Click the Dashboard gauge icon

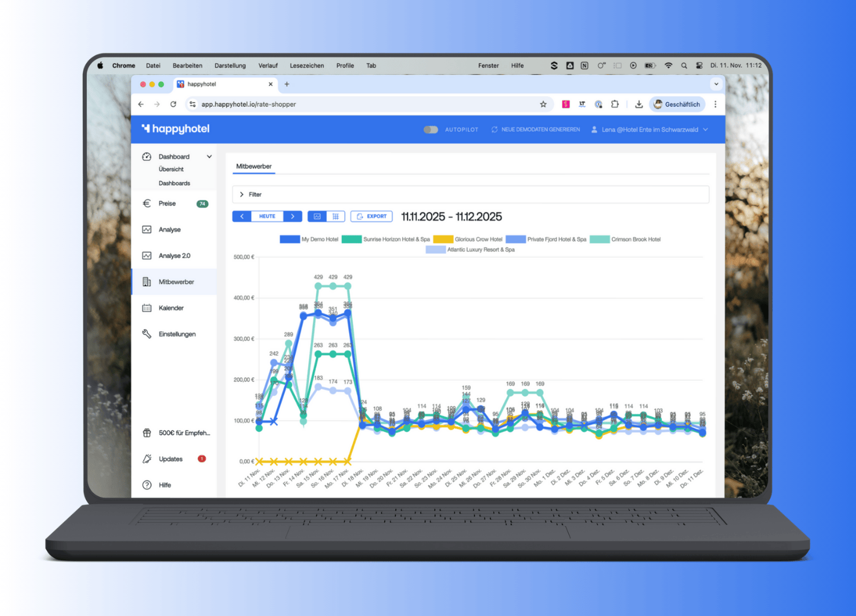pos(147,157)
